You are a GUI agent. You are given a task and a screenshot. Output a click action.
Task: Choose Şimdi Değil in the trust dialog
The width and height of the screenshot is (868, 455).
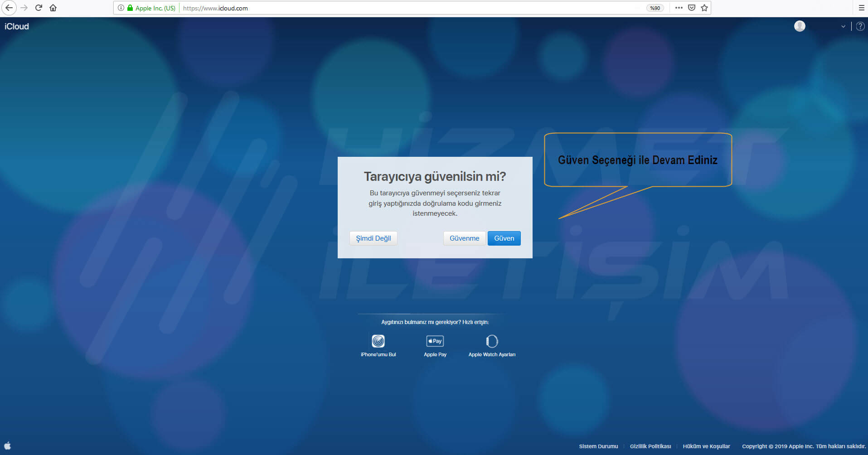pos(373,238)
